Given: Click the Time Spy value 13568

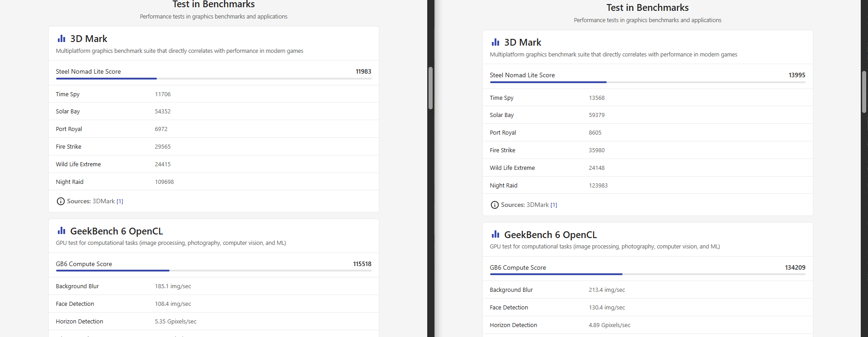Looking at the screenshot, I should pyautogui.click(x=597, y=98).
